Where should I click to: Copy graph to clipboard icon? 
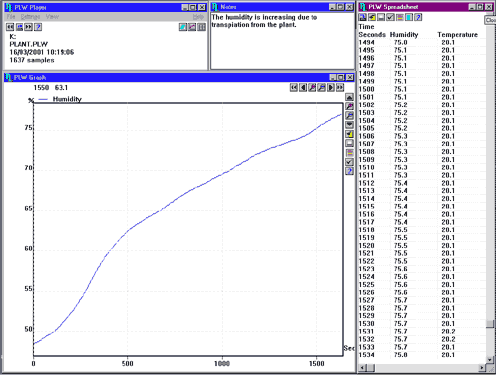point(349,134)
